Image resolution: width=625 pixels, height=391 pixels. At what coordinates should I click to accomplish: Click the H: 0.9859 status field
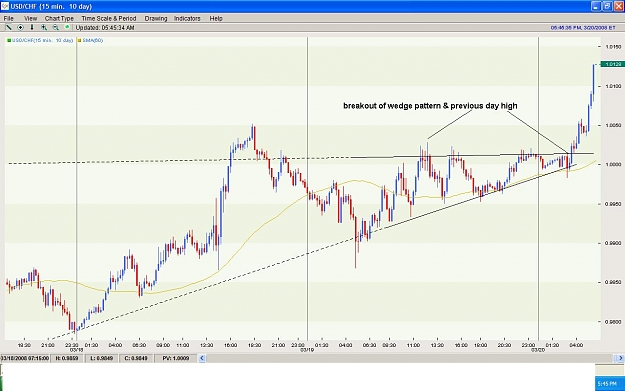(x=67, y=358)
